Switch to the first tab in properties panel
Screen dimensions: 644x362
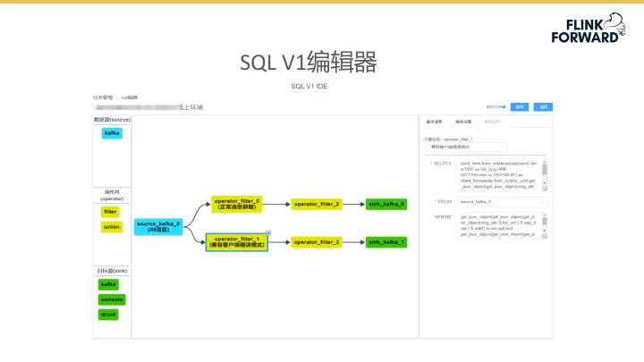pyautogui.click(x=434, y=122)
